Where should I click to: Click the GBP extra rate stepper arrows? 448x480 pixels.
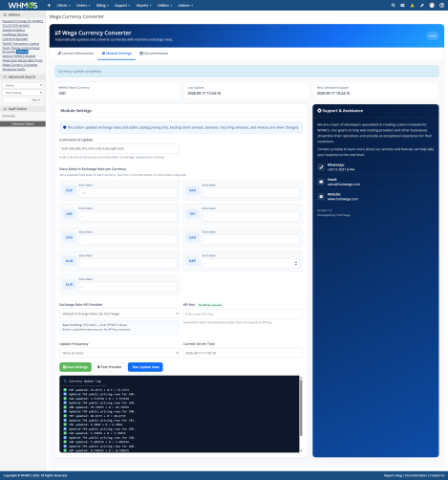coord(296,263)
